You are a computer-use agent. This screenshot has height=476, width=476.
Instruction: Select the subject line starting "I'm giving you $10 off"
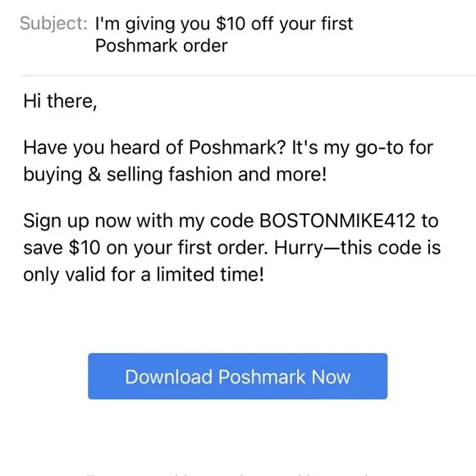click(x=224, y=34)
